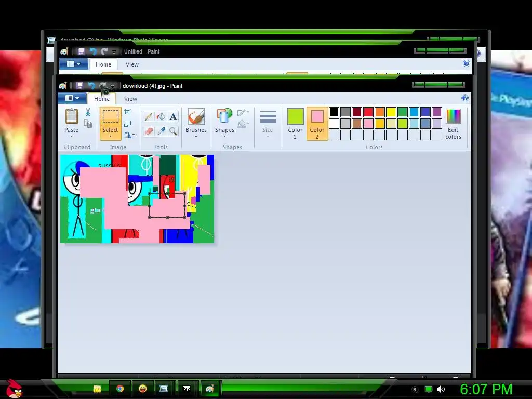Pick the black color swatch

coord(334,112)
